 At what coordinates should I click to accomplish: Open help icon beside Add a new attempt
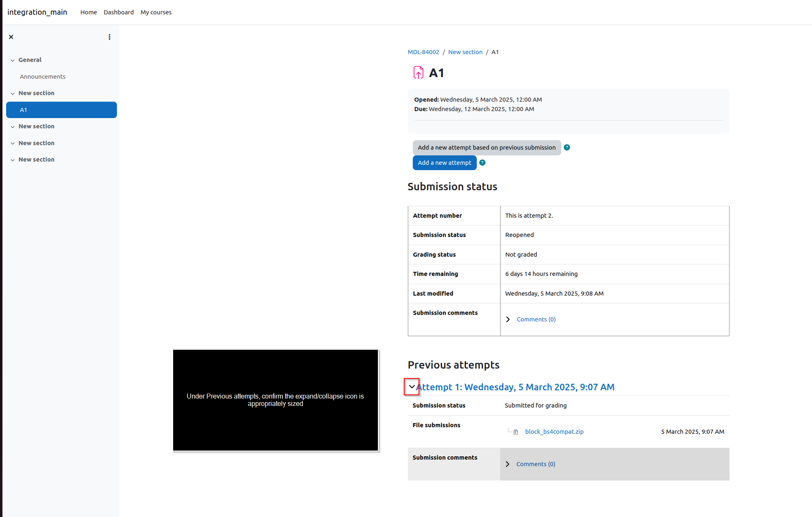tap(483, 163)
